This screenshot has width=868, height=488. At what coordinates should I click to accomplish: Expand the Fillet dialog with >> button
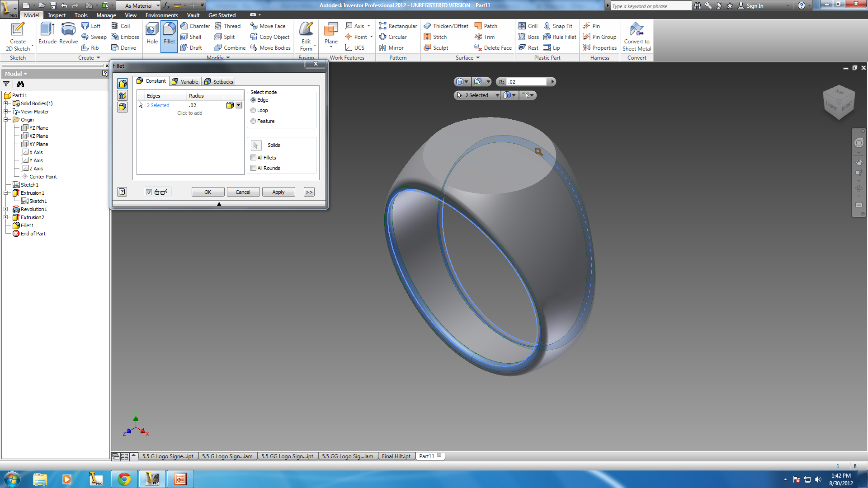click(x=309, y=192)
